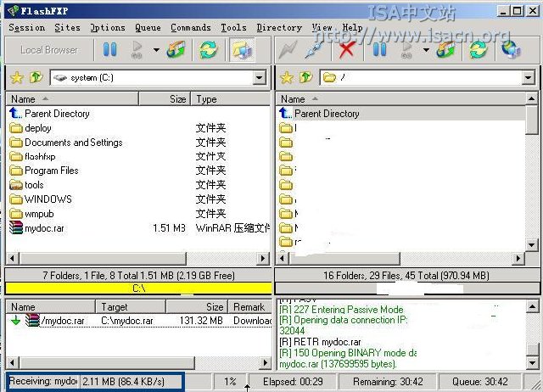Sort remote files by Name column
This screenshot has width=543, height=392.
tap(400, 99)
